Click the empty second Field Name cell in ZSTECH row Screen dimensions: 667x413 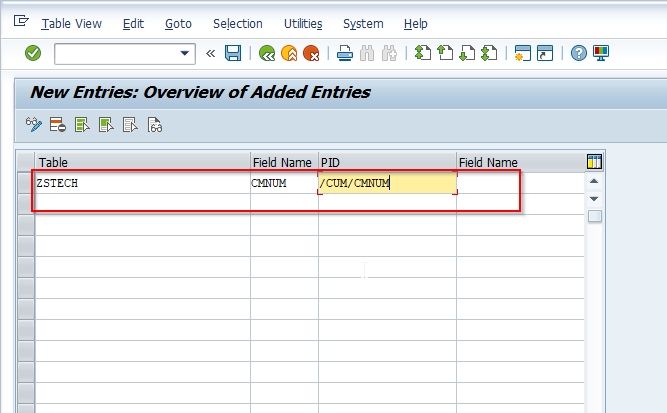pos(520,183)
